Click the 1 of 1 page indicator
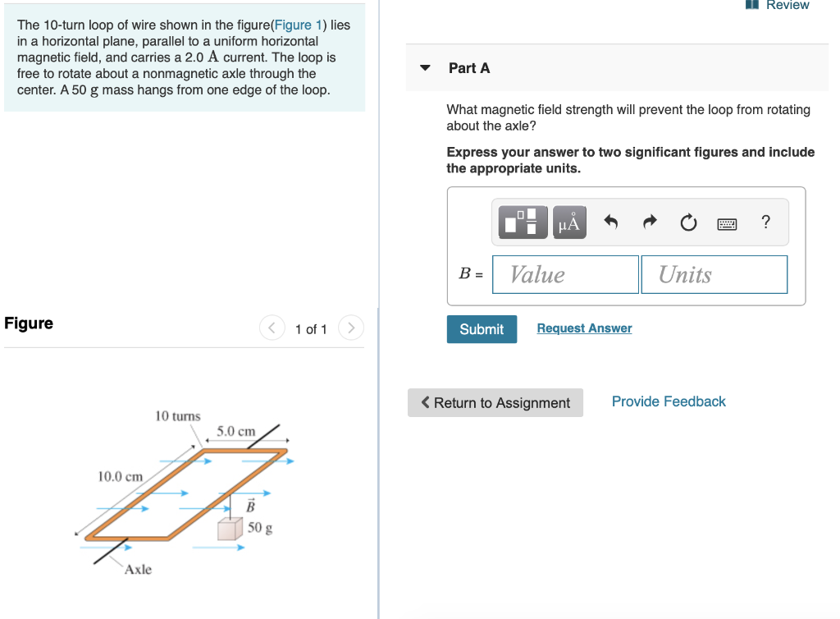The height and width of the screenshot is (619, 840). tap(312, 328)
